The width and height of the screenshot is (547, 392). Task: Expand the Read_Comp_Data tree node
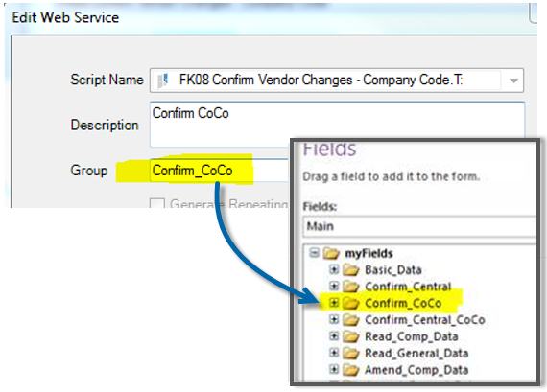coord(334,335)
